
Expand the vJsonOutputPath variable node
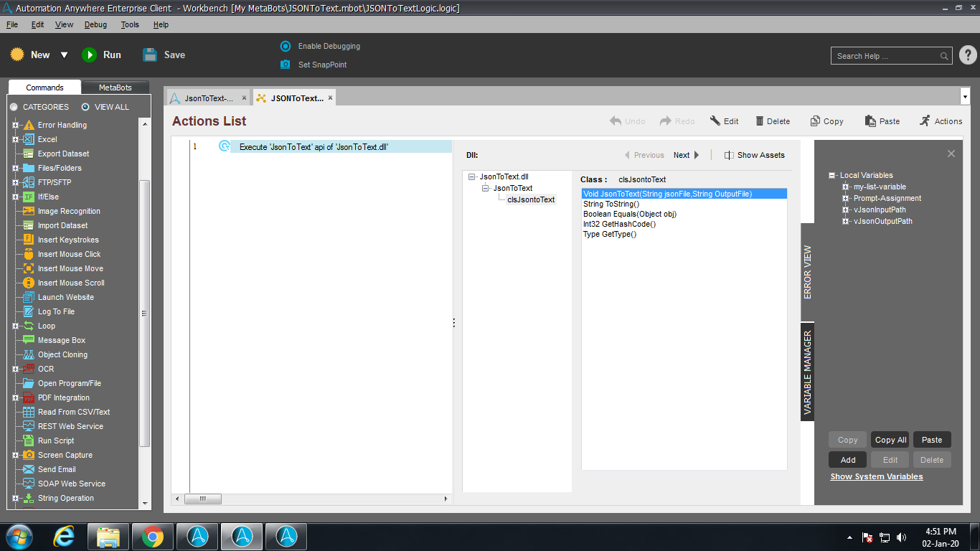pyautogui.click(x=846, y=222)
